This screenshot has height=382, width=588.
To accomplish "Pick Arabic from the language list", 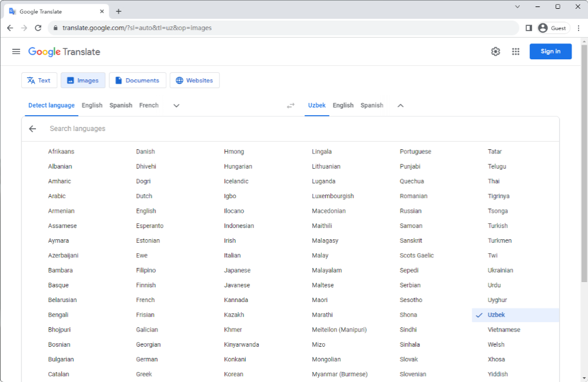I will point(56,196).
